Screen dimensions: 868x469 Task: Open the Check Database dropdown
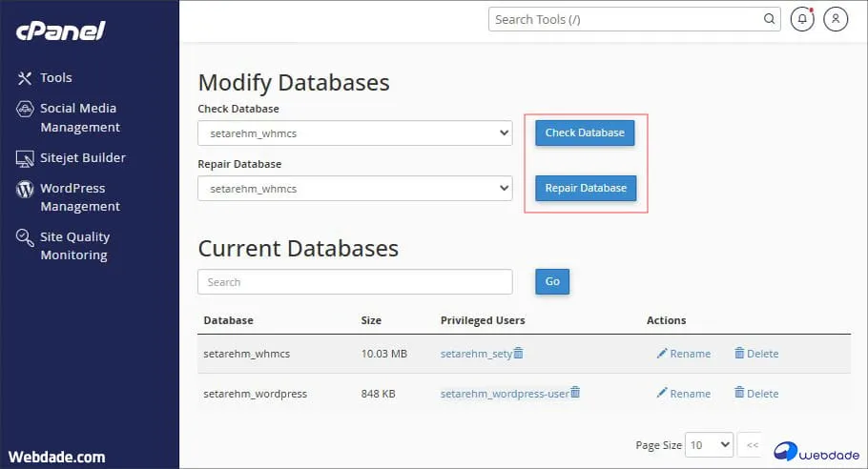click(x=355, y=133)
